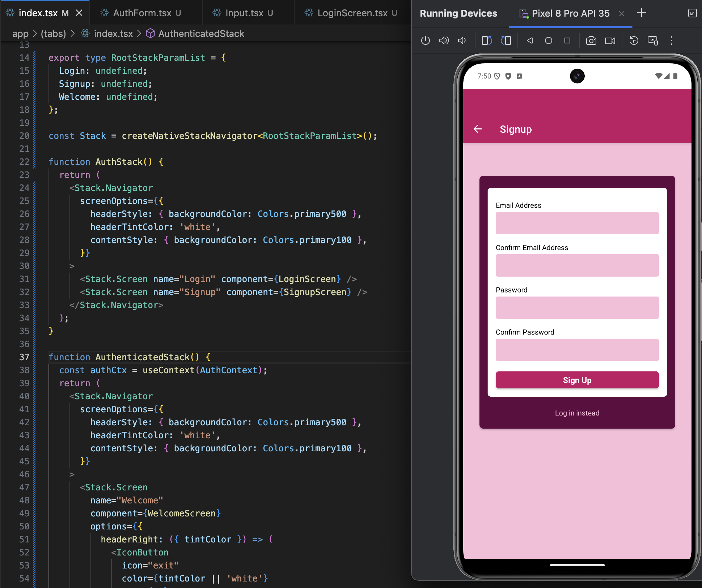
Task: Click IconButton tag on line 52
Action: [143, 552]
